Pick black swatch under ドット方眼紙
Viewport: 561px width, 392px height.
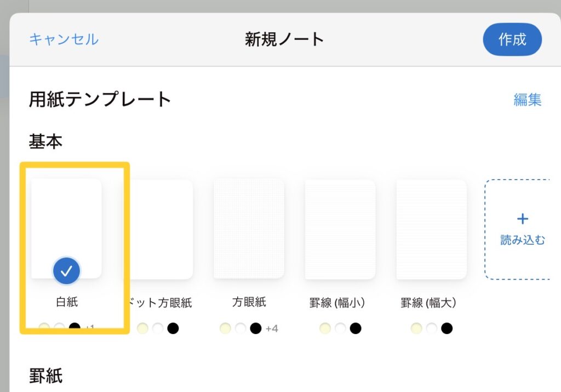coord(173,328)
